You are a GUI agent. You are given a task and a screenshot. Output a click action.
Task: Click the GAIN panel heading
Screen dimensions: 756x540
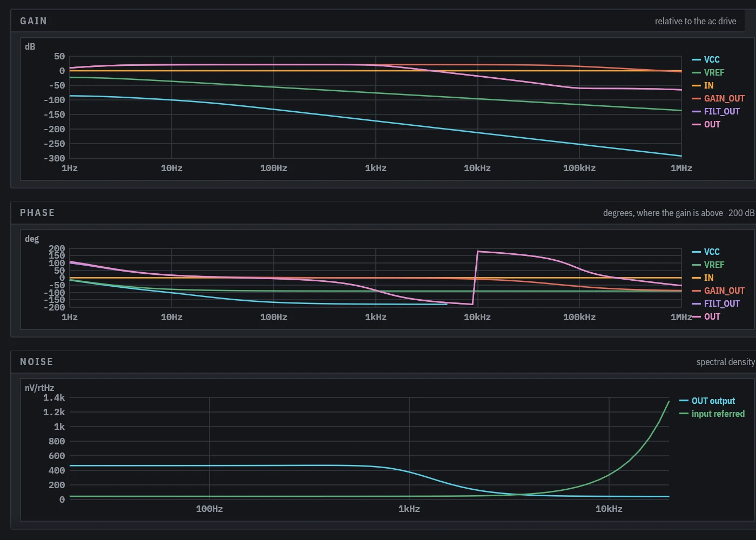click(x=33, y=21)
